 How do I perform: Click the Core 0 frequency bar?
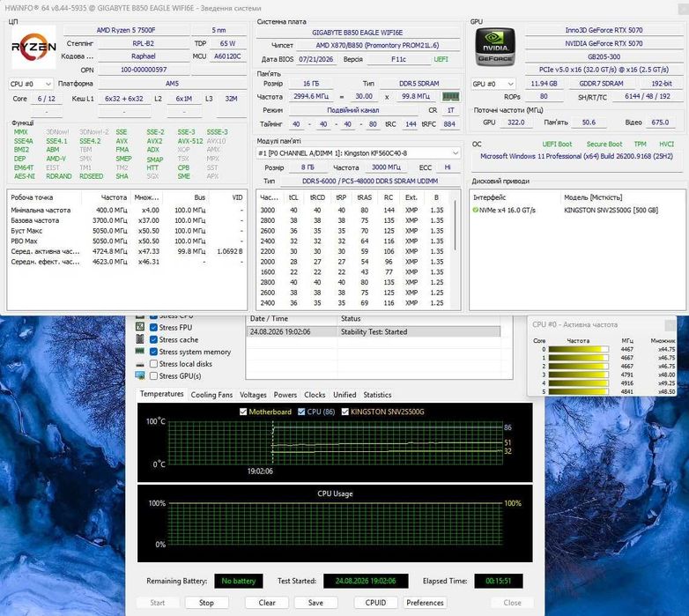click(x=579, y=349)
